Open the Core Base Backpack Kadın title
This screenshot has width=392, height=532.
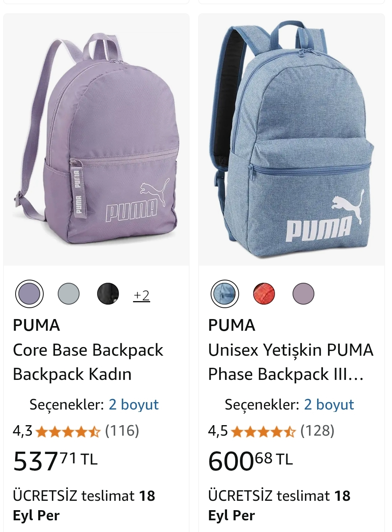coord(88,362)
